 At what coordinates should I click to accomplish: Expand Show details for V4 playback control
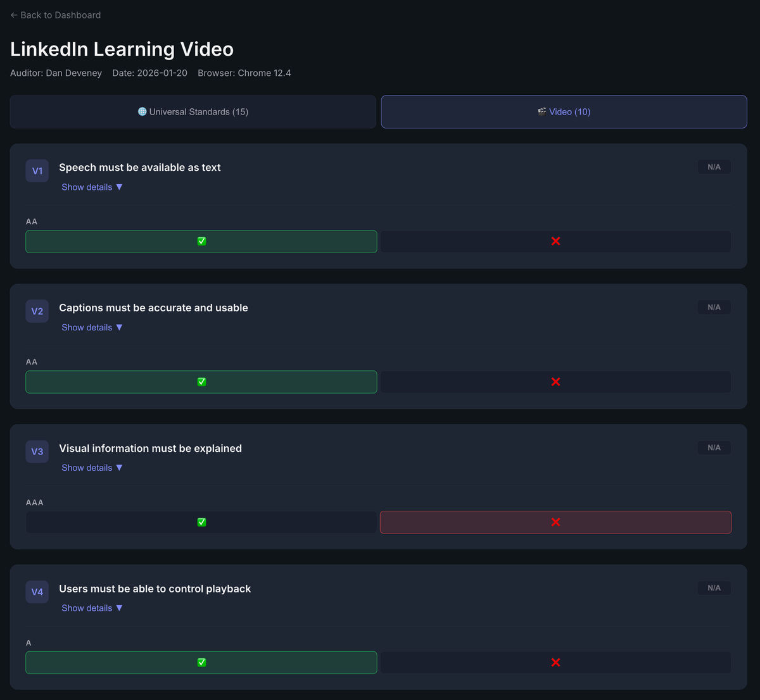[x=92, y=609]
